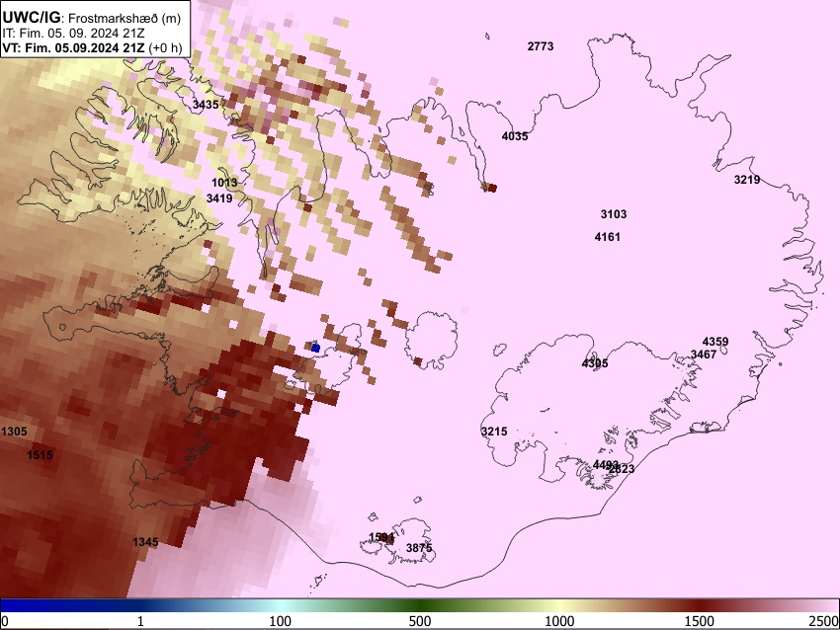Click the UWC/IG Frostmarkshæð title
This screenshot has height=630, width=840.
[92, 18]
